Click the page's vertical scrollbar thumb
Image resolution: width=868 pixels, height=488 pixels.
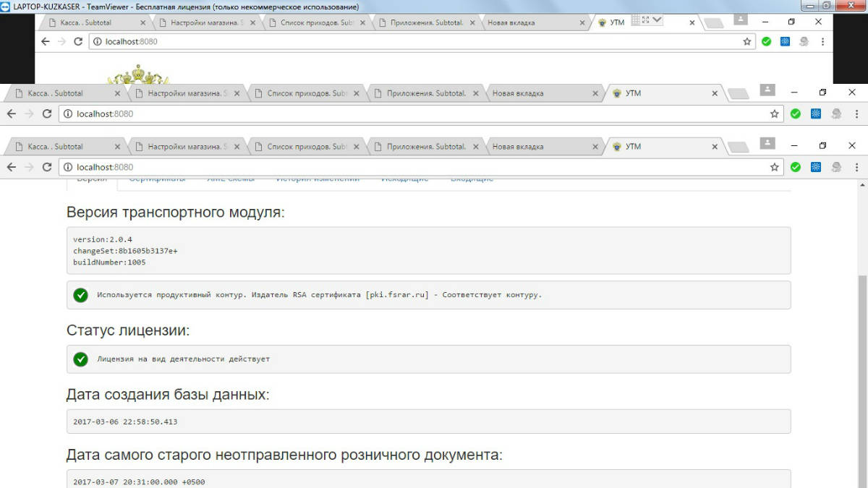pyautogui.click(x=861, y=347)
